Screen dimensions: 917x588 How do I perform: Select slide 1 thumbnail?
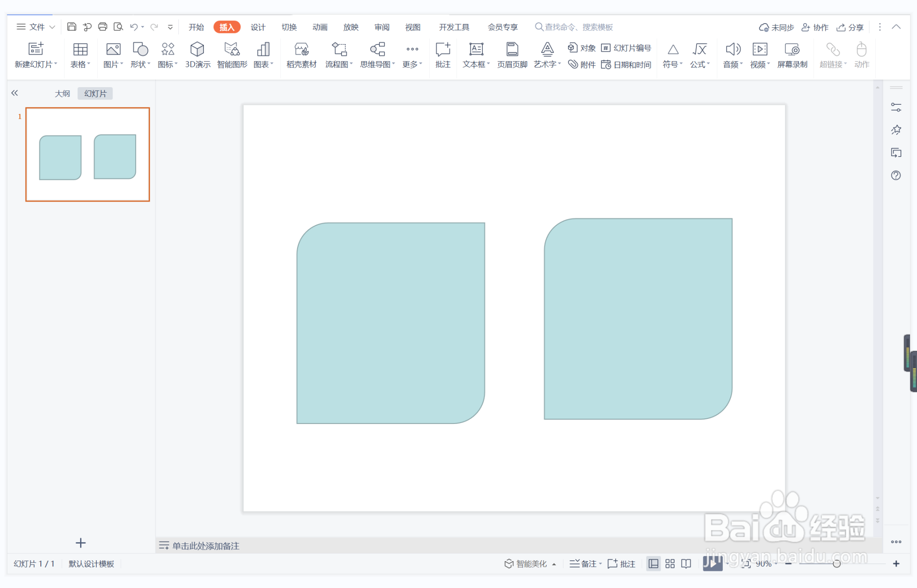click(x=88, y=154)
